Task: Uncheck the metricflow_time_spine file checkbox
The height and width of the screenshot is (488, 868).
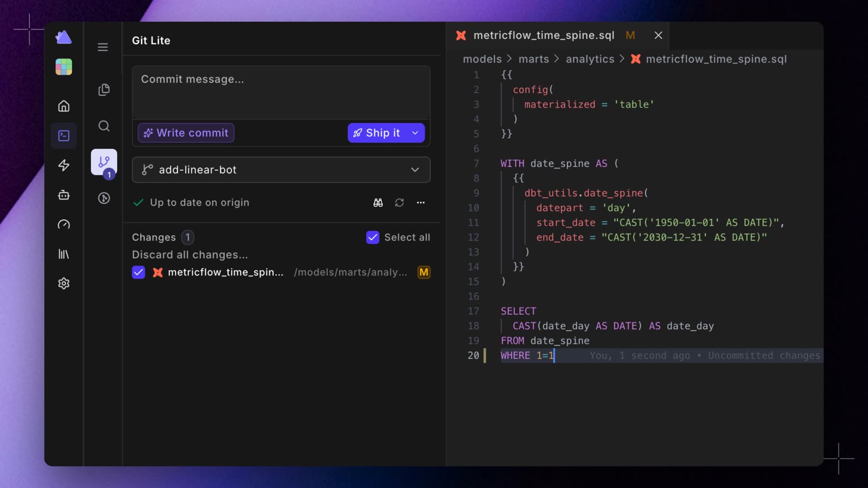Action: point(138,272)
